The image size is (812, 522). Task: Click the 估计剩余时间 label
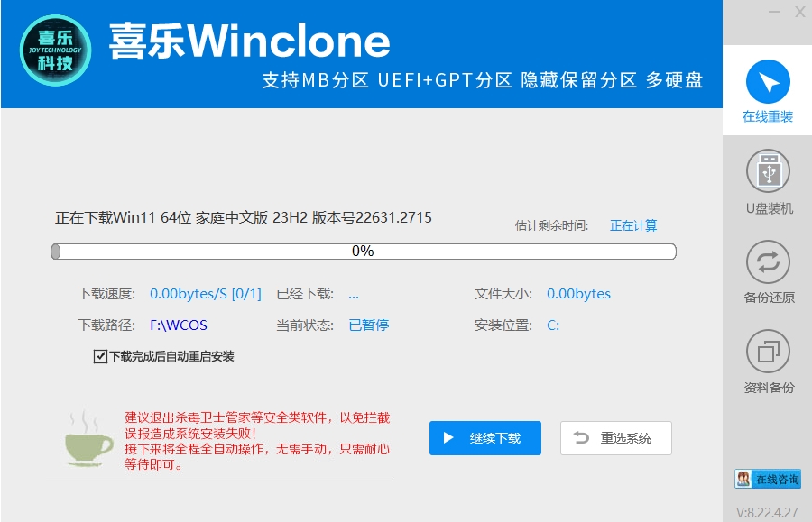coord(551,225)
